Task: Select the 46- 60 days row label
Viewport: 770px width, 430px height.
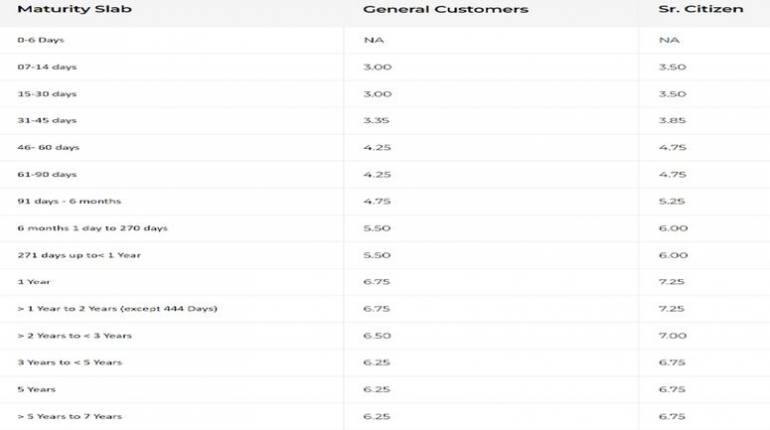Action: pyautogui.click(x=48, y=148)
